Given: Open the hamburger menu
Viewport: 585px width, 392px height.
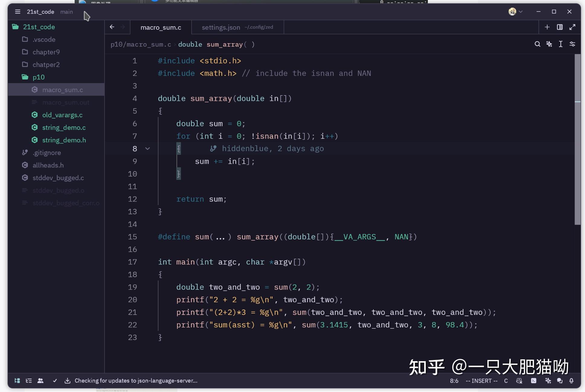Looking at the screenshot, I should (18, 11).
